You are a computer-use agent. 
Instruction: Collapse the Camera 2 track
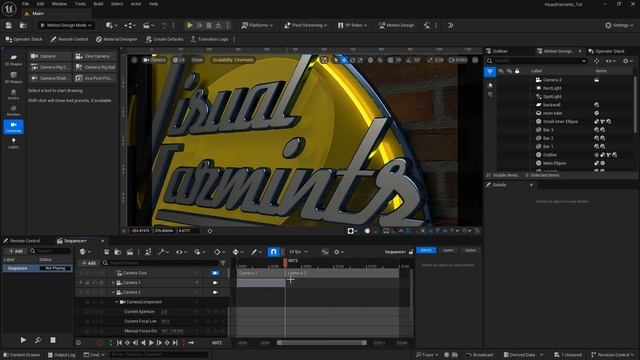113,292
